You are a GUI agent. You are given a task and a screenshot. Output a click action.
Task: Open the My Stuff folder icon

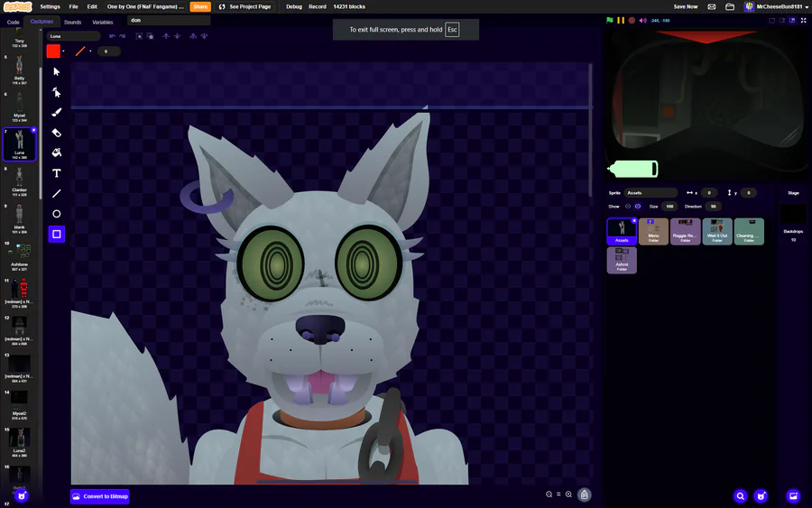click(730, 6)
